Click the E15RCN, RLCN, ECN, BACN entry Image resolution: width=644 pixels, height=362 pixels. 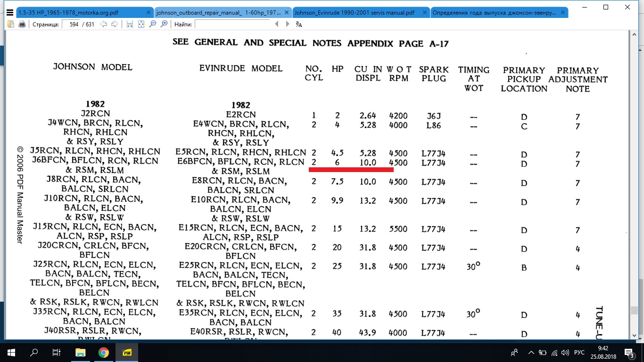point(240,228)
